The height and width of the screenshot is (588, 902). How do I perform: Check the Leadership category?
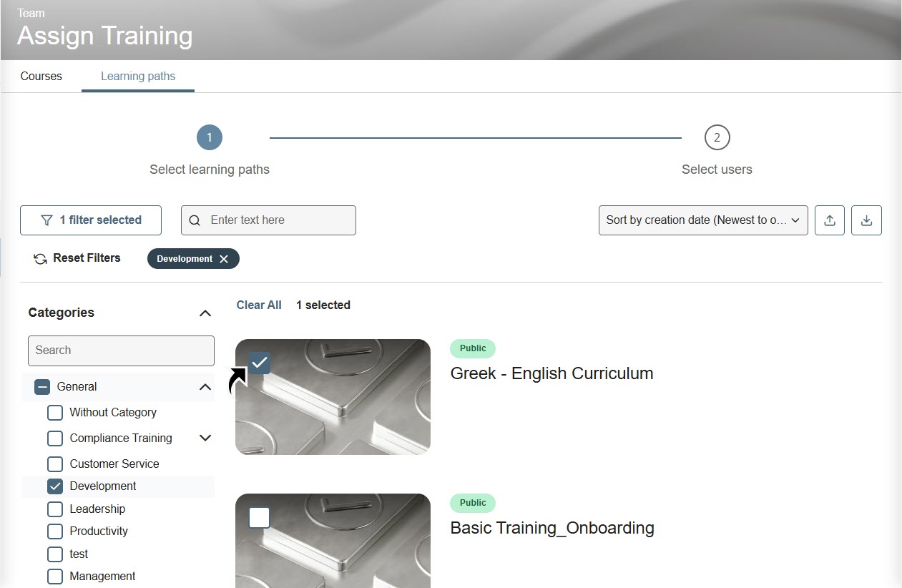click(55, 509)
